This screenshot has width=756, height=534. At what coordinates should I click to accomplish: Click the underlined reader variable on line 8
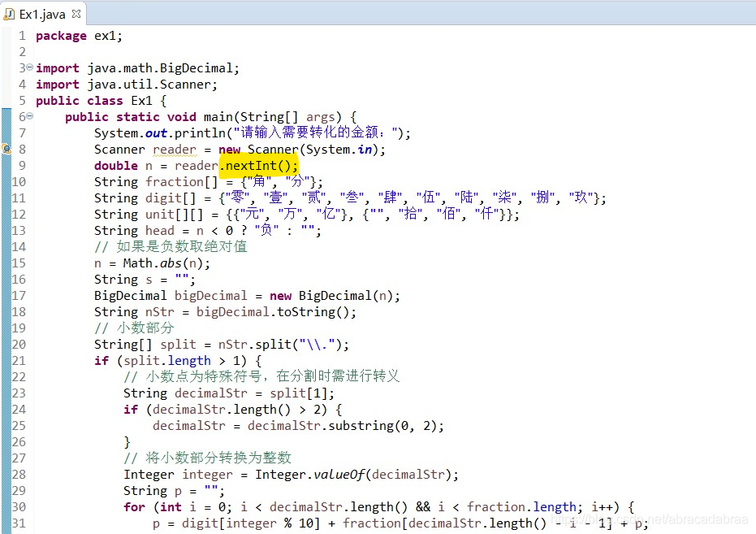click(174, 149)
